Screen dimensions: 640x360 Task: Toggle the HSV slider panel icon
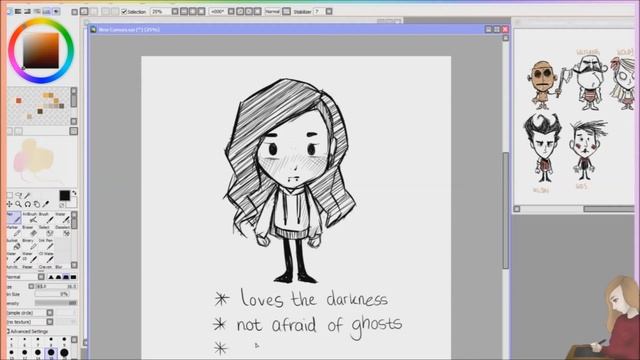pos(28,11)
